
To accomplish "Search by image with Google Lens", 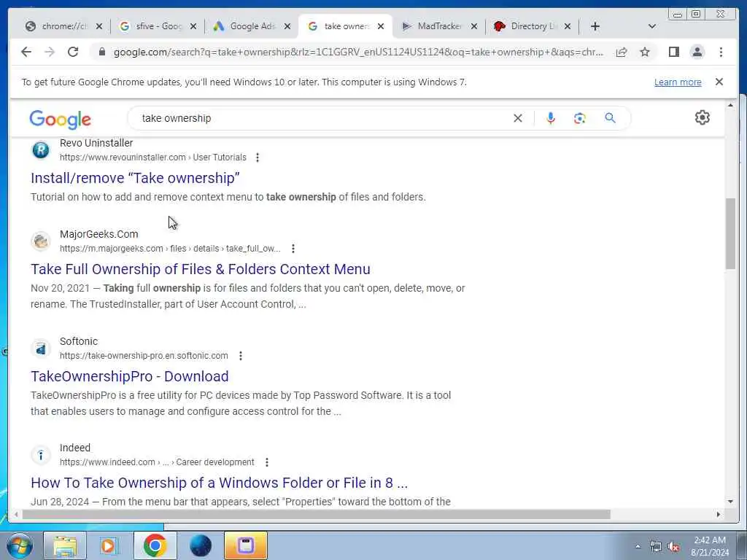I will pos(580,118).
